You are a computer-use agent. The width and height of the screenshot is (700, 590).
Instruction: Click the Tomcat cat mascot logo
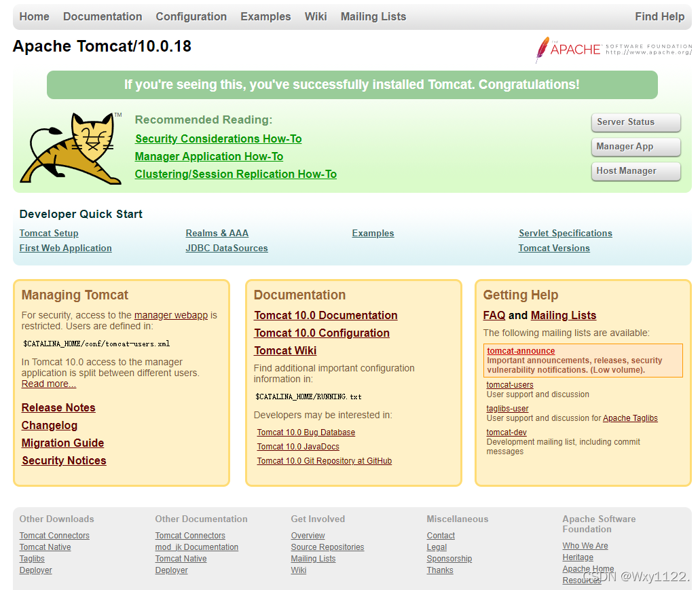(x=71, y=148)
